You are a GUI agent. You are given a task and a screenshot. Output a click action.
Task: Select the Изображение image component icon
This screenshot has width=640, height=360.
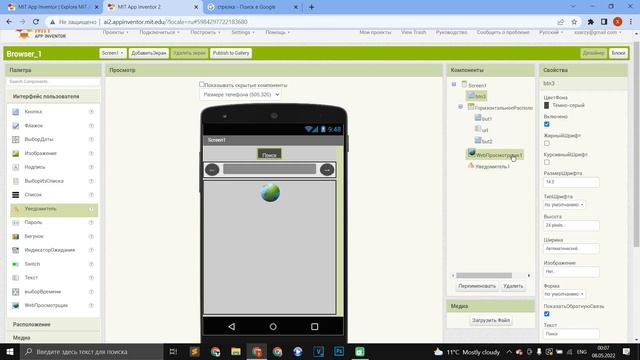[16, 153]
